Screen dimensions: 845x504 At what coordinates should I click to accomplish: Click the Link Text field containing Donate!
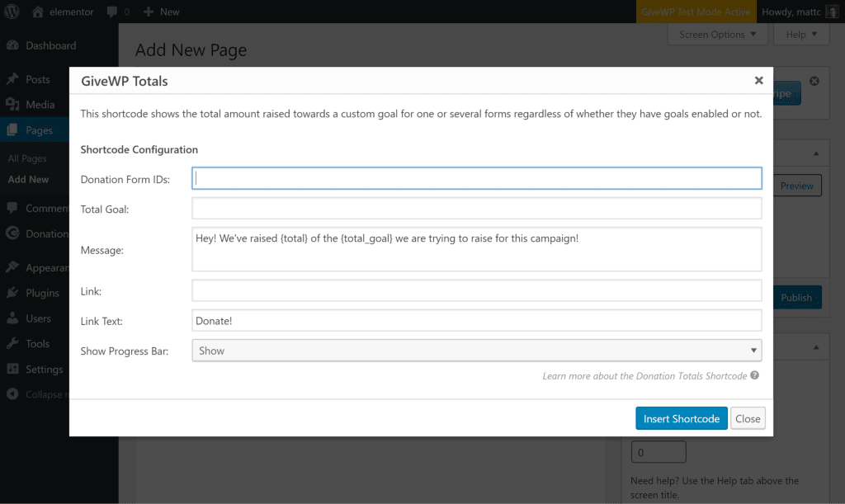pos(477,320)
